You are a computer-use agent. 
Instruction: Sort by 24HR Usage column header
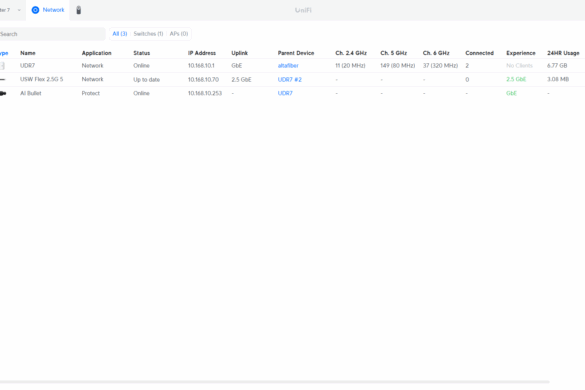tap(563, 53)
